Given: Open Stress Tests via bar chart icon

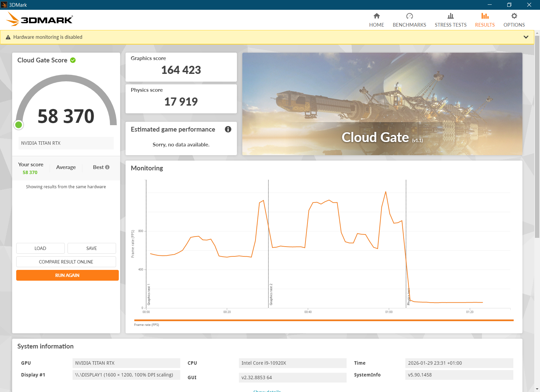Looking at the screenshot, I should click(x=451, y=16).
